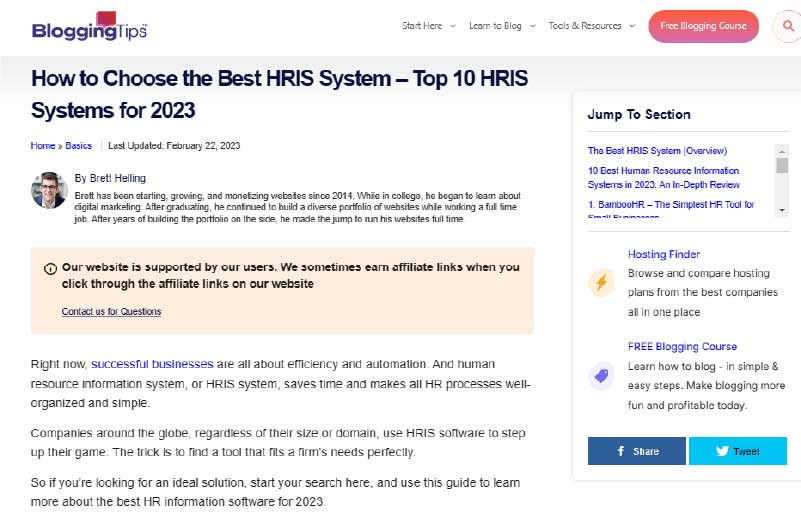Screen dimensions: 801x531
Task: Click the BloggingTips logo
Action: 89,27
